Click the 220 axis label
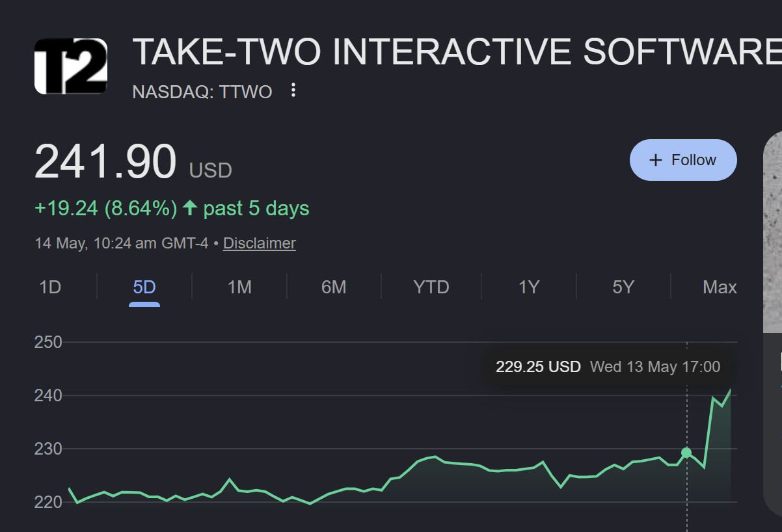 point(48,502)
